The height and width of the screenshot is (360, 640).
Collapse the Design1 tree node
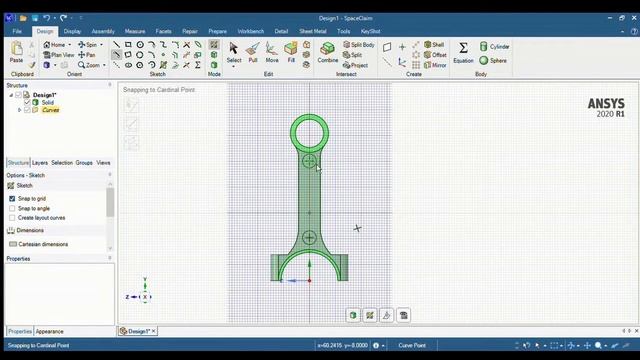(x=11, y=95)
